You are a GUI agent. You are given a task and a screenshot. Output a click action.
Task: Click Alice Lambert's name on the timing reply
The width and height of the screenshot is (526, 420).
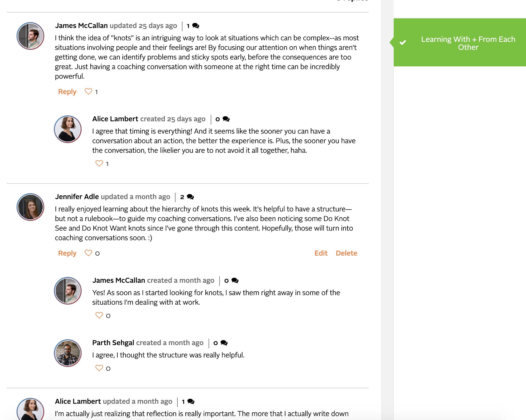115,119
